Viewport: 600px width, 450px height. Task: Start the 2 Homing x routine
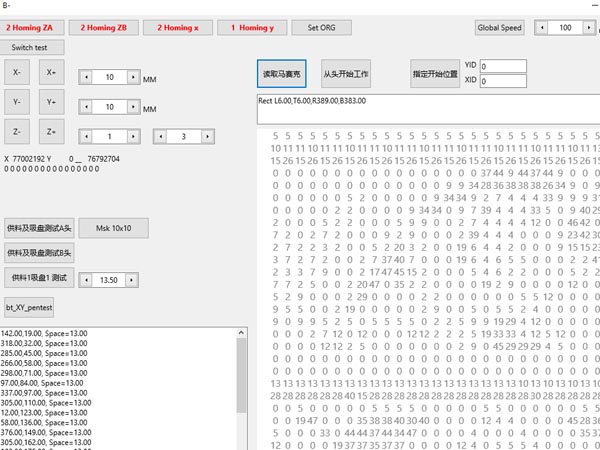[x=178, y=28]
